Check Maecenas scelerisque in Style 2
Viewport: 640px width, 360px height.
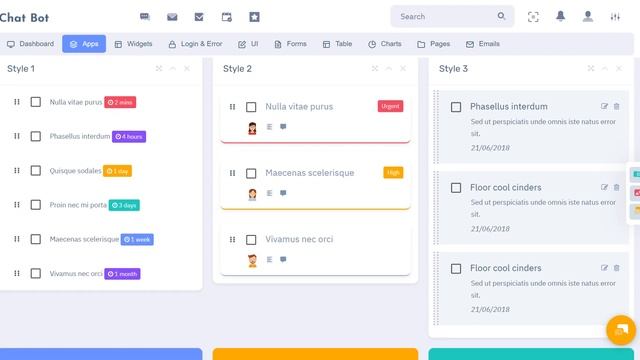pos(251,173)
